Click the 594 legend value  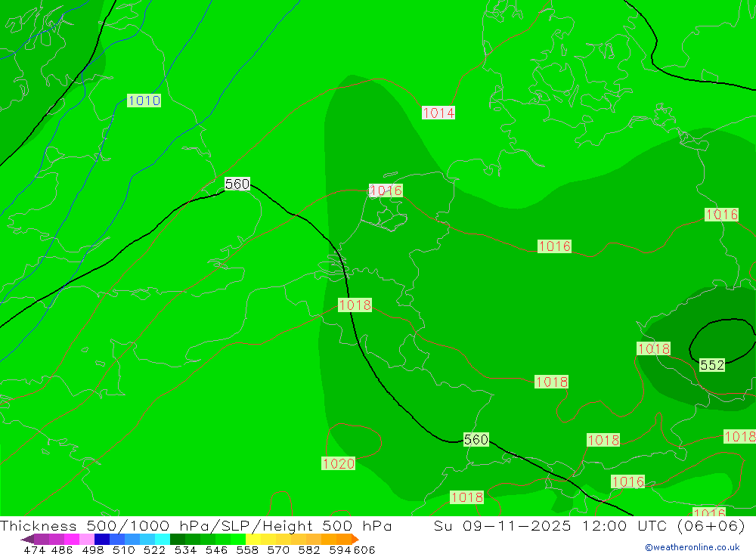[340, 549]
